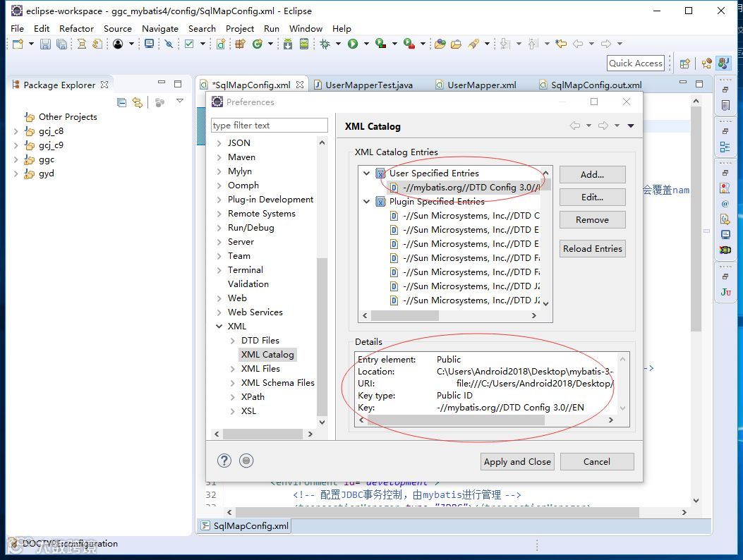Open the Preferences page view menu arrow
This screenshot has width=743, height=560.
[631, 126]
